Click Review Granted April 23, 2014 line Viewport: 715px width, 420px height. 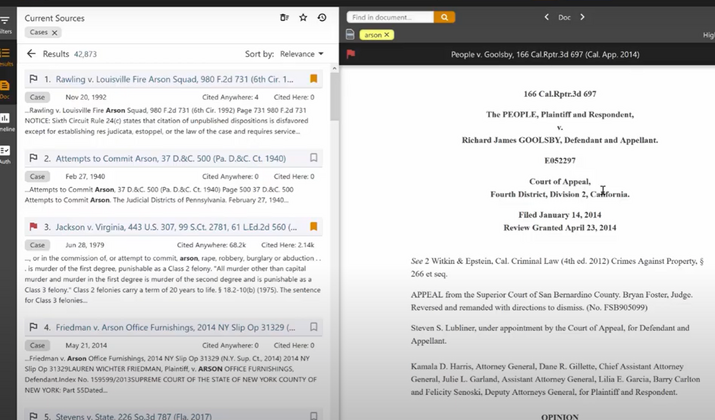click(x=560, y=228)
